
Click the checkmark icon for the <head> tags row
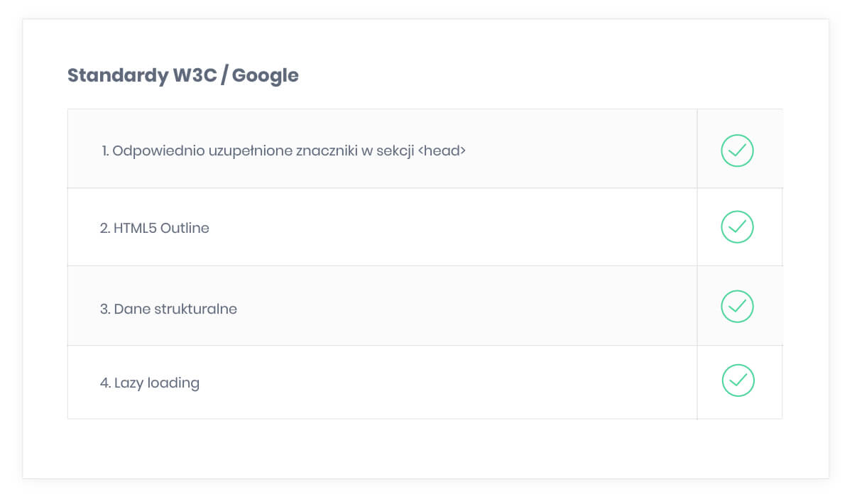[737, 150]
